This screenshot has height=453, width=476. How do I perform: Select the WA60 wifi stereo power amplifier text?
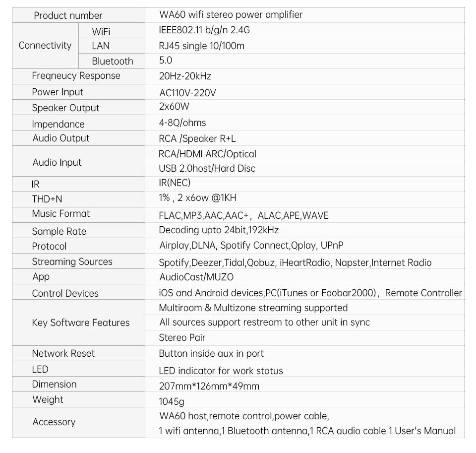(x=231, y=14)
